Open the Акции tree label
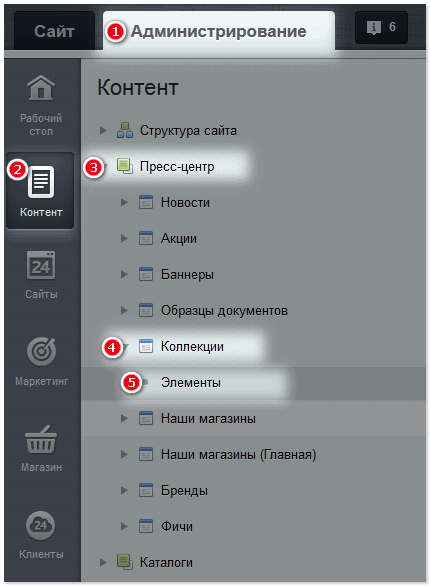Viewport: 431px width, 587px height. click(179, 239)
